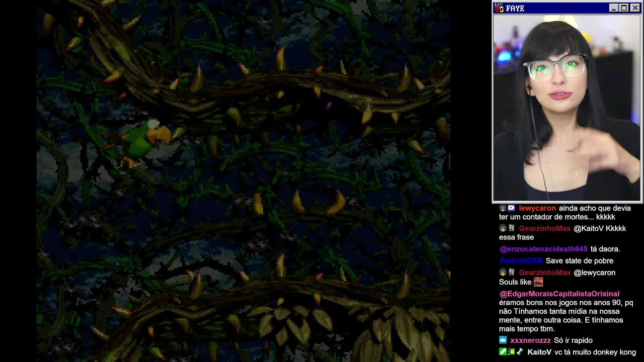The width and height of the screenshot is (644, 362).
Task: Open the xxxnerozzz username in chat
Action: tap(530, 340)
